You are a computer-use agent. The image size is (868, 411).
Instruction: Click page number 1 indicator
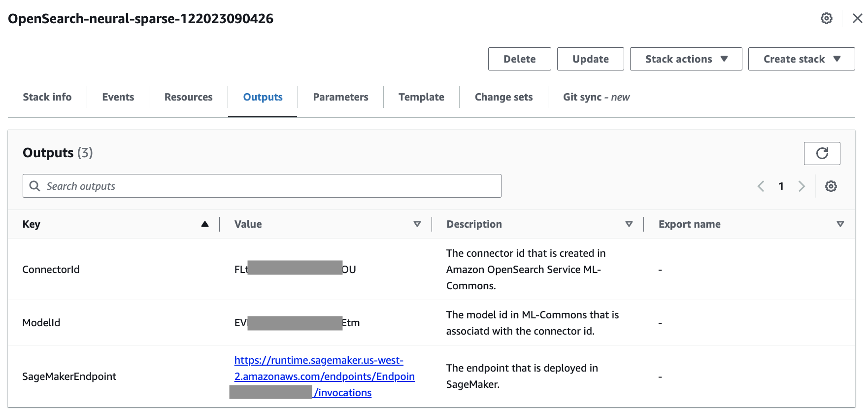click(781, 186)
